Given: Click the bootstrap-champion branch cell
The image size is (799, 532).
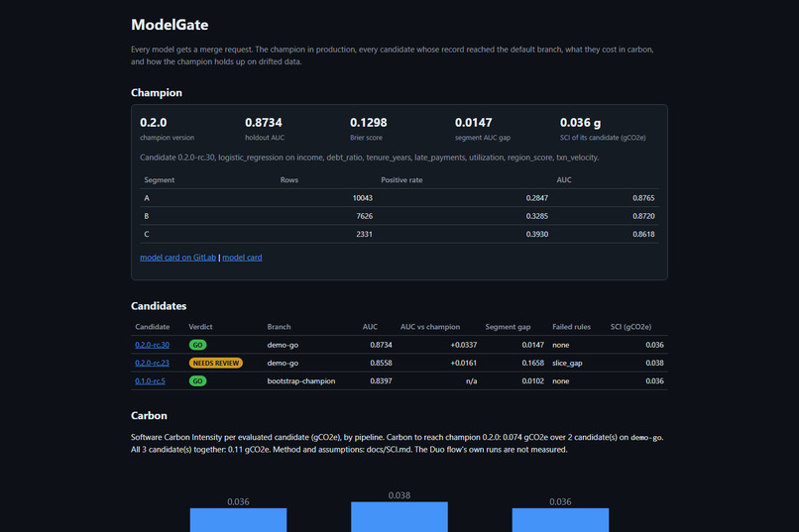Looking at the screenshot, I should coord(301,380).
